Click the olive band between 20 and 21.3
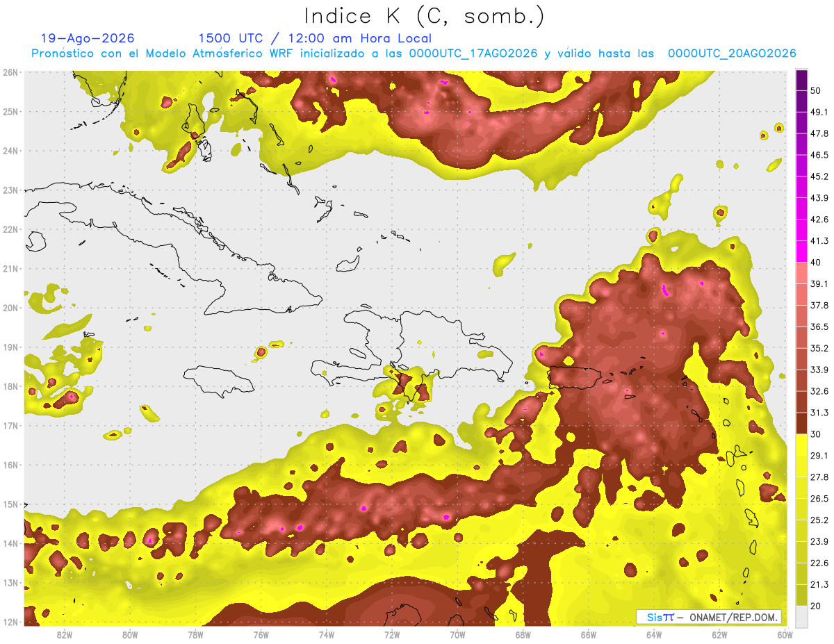This screenshot has height=644, width=834. click(x=801, y=595)
